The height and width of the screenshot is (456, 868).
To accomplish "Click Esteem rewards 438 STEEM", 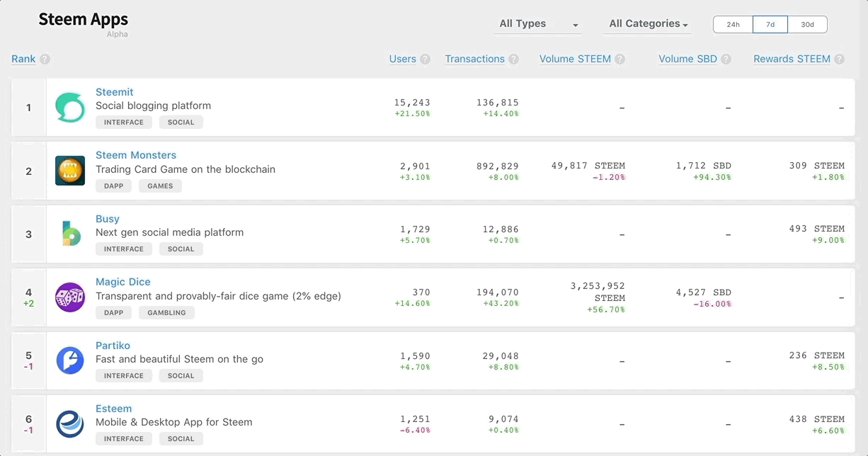I will pos(817,419).
